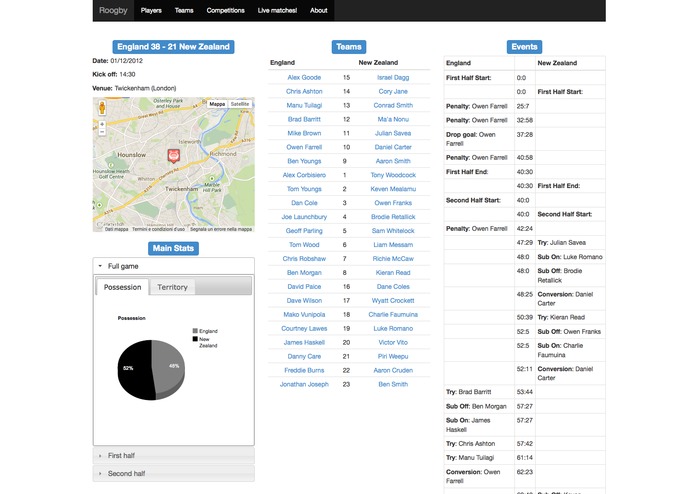Go to the Teams navigation item
This screenshot has height=494, width=695.
pyautogui.click(x=184, y=10)
